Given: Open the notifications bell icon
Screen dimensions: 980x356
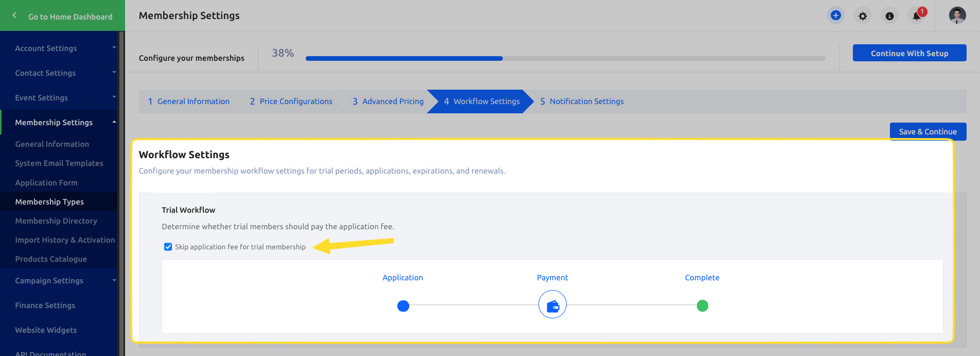Looking at the screenshot, I should point(917,15).
